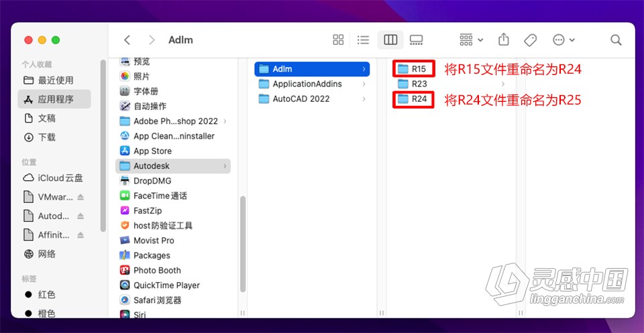Screen dimensions: 644x333
Task: Select the Movist Pro app
Action: (173, 241)
